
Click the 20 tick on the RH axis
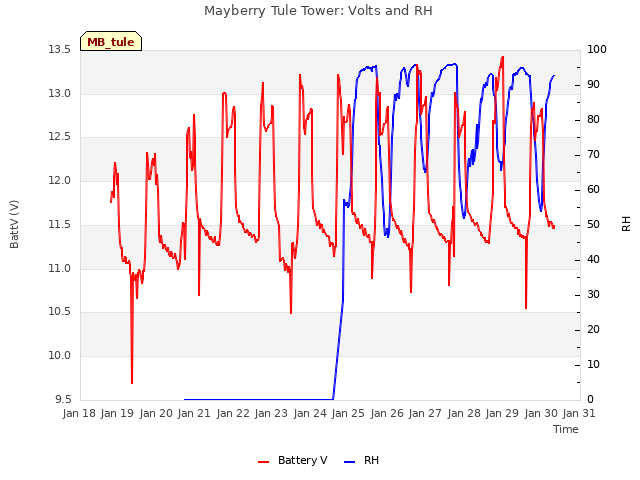pos(593,330)
